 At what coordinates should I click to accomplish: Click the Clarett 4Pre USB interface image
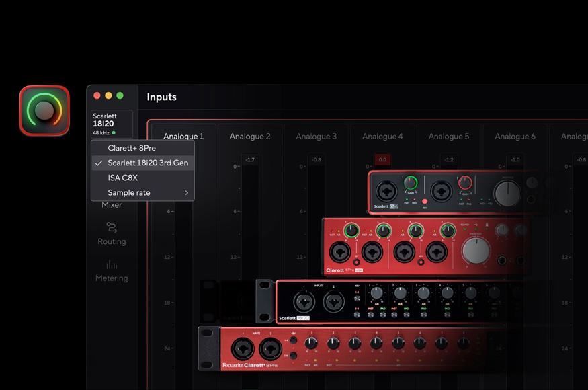coord(425,247)
